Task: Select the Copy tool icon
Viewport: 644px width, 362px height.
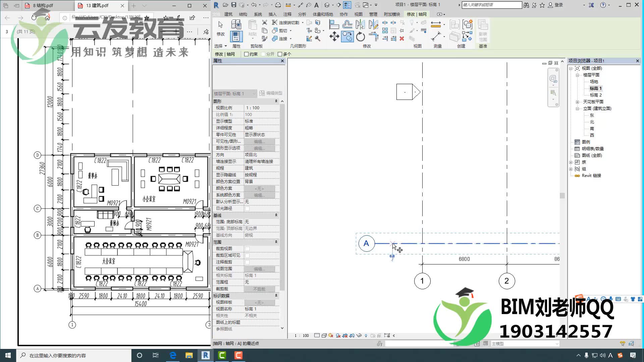Action: (347, 37)
